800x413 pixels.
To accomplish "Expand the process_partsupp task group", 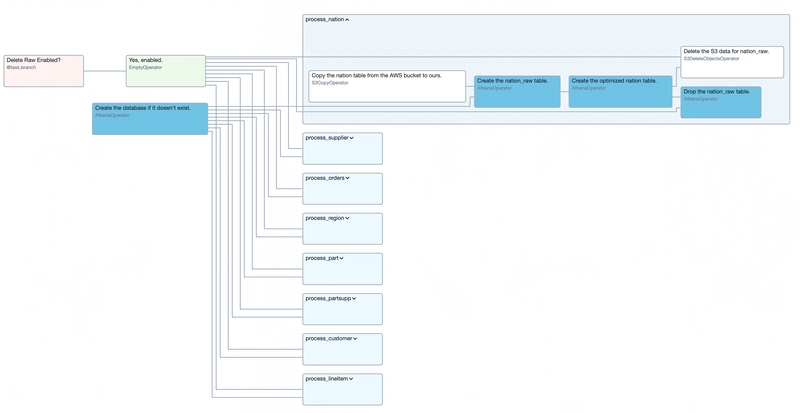I will (x=354, y=299).
